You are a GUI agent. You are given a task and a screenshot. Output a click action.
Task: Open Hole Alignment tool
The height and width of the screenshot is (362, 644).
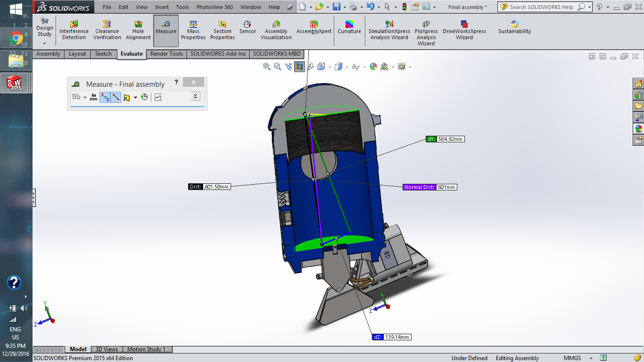click(x=138, y=31)
